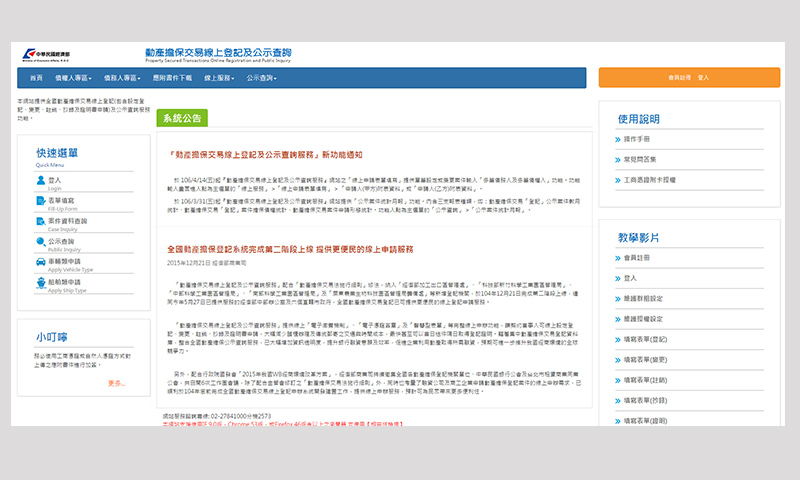Image resolution: width=800 pixels, height=480 pixels.
Task: Click the 使用說明 panel heading
Action: (639, 119)
